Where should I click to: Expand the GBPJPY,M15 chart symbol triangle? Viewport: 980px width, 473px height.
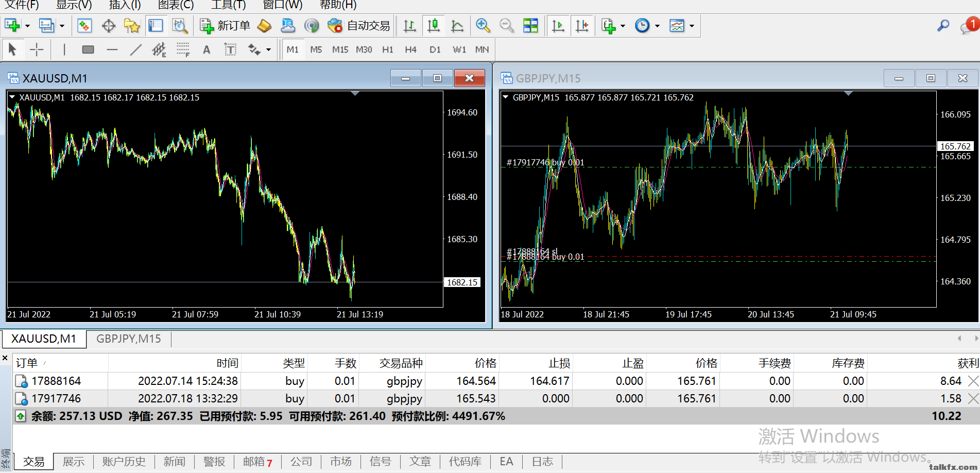coord(505,97)
